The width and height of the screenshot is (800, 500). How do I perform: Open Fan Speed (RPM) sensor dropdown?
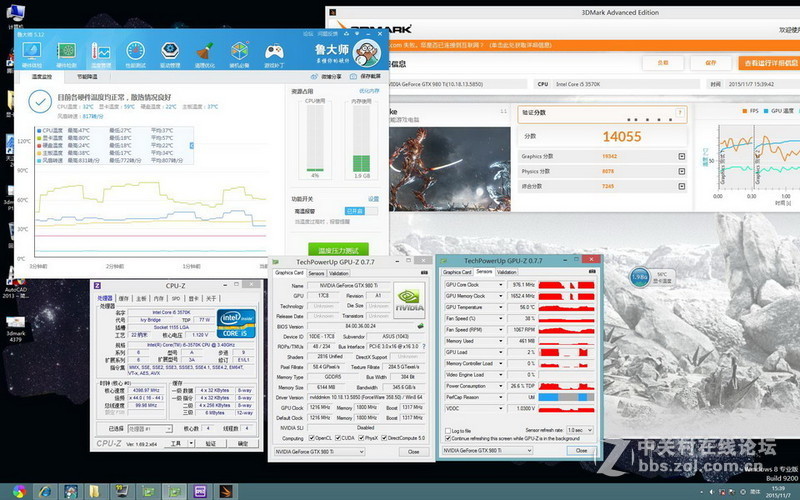point(501,330)
